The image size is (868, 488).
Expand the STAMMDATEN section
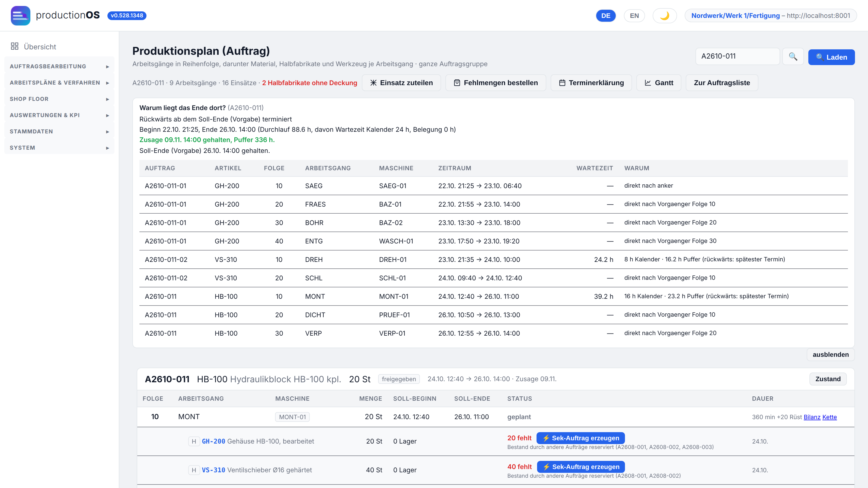pyautogui.click(x=59, y=131)
